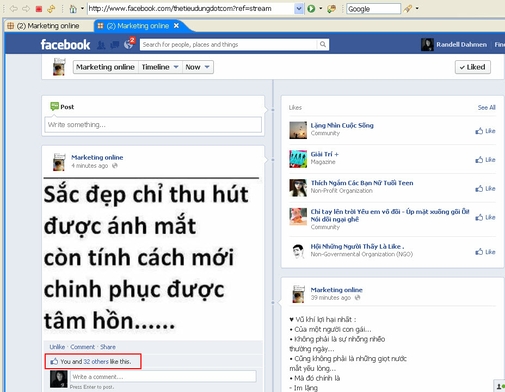Click the Comment link
The height and width of the screenshot is (392, 505).
pyautogui.click(x=82, y=347)
